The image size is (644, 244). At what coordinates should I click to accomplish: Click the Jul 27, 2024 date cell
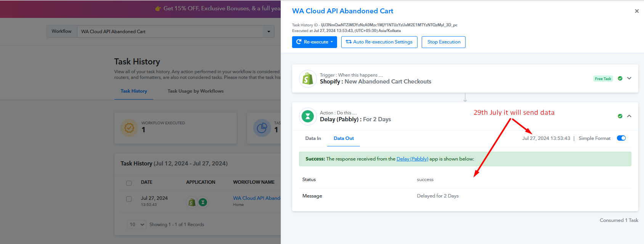[154, 198]
